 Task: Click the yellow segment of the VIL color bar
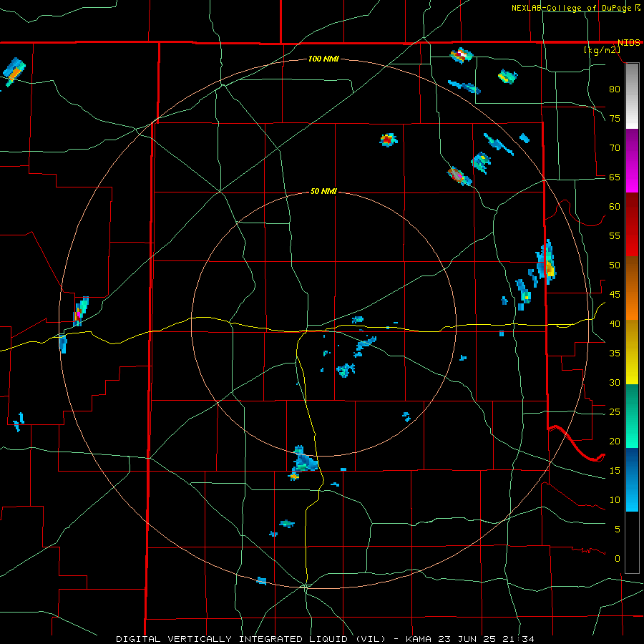[632, 352]
